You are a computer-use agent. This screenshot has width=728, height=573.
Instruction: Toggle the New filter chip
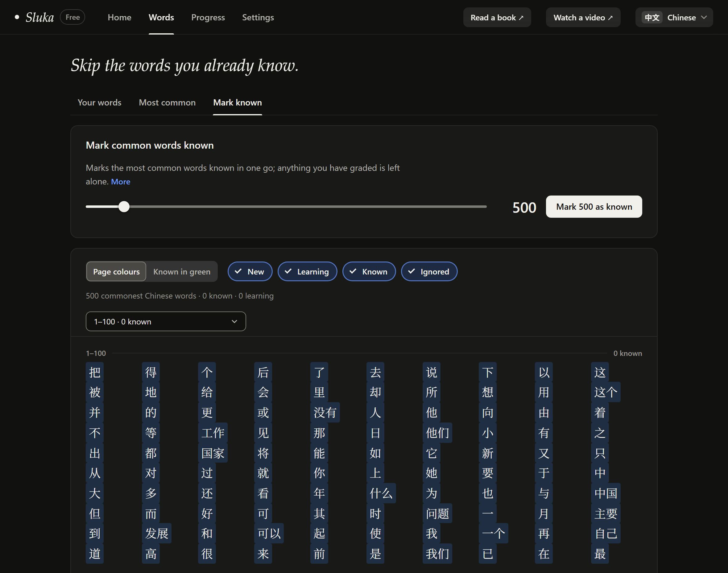(250, 271)
